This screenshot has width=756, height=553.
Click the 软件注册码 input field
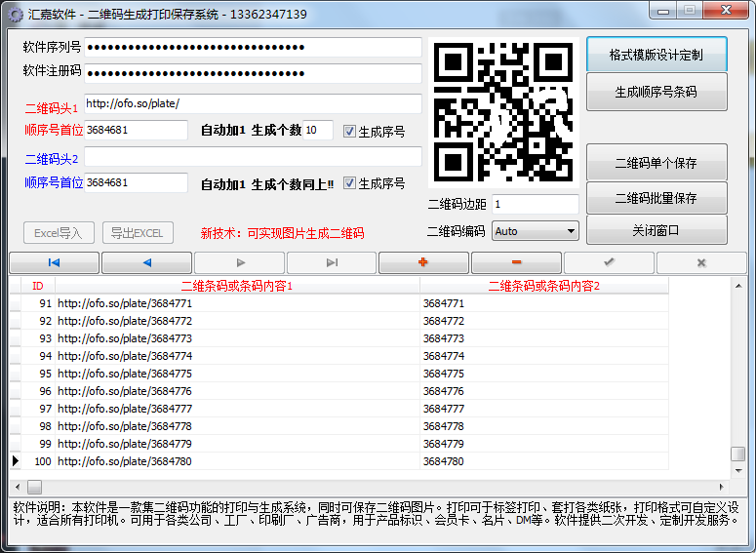(253, 73)
